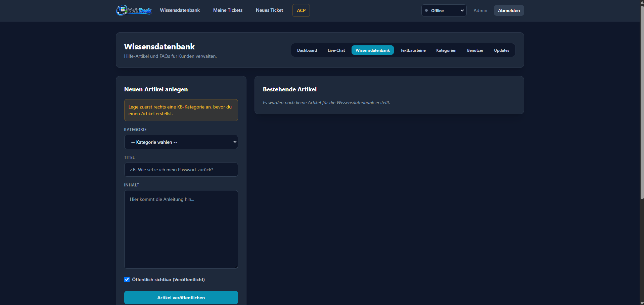Click the 'Es wurden noch keine Artikel' message
This screenshot has width=644, height=305.
click(x=326, y=103)
